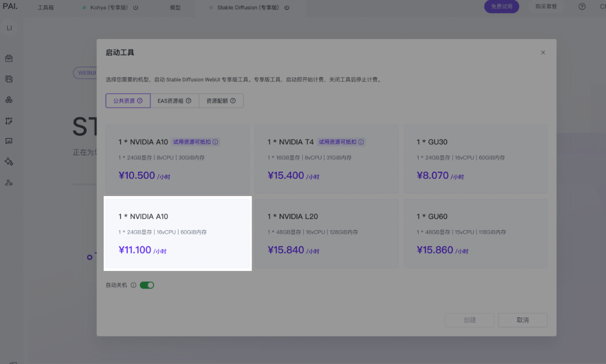Open the sparkle magic sidebar icon
This screenshot has height=364, width=606.
point(9,162)
